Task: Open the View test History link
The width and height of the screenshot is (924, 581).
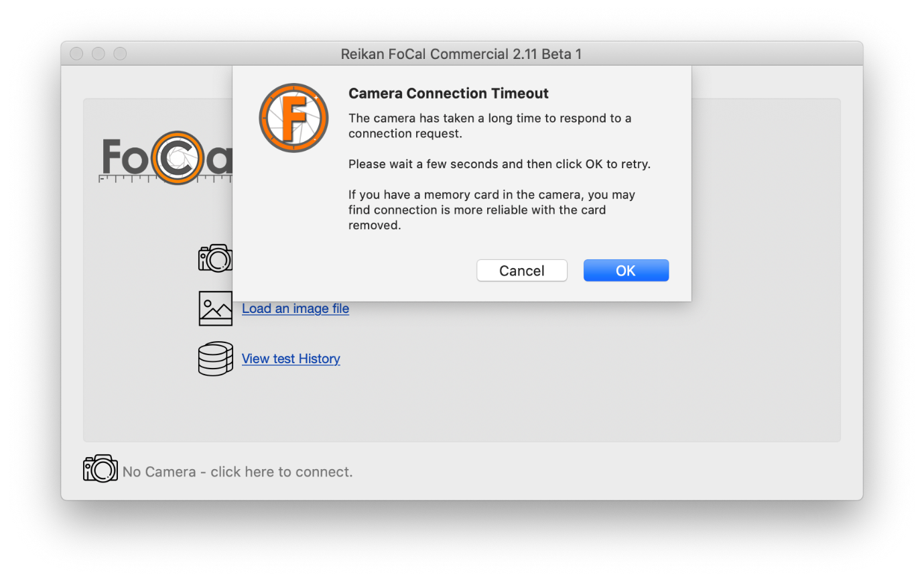Action: (291, 359)
